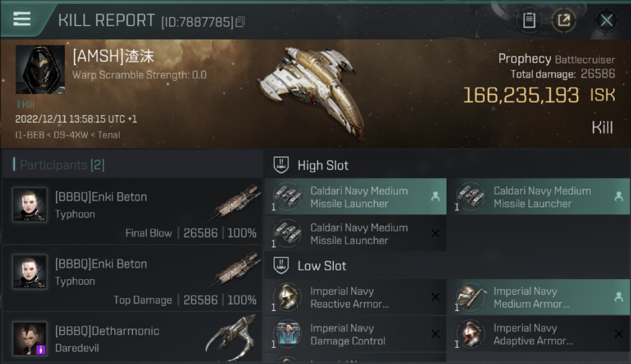The image size is (631, 364).
Task: Close the kill report window
Action: [606, 20]
